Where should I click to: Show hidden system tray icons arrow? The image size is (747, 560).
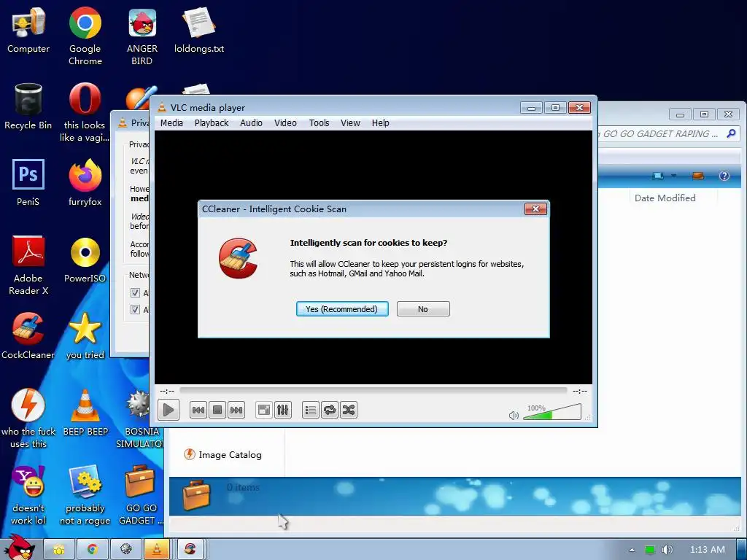click(x=632, y=550)
